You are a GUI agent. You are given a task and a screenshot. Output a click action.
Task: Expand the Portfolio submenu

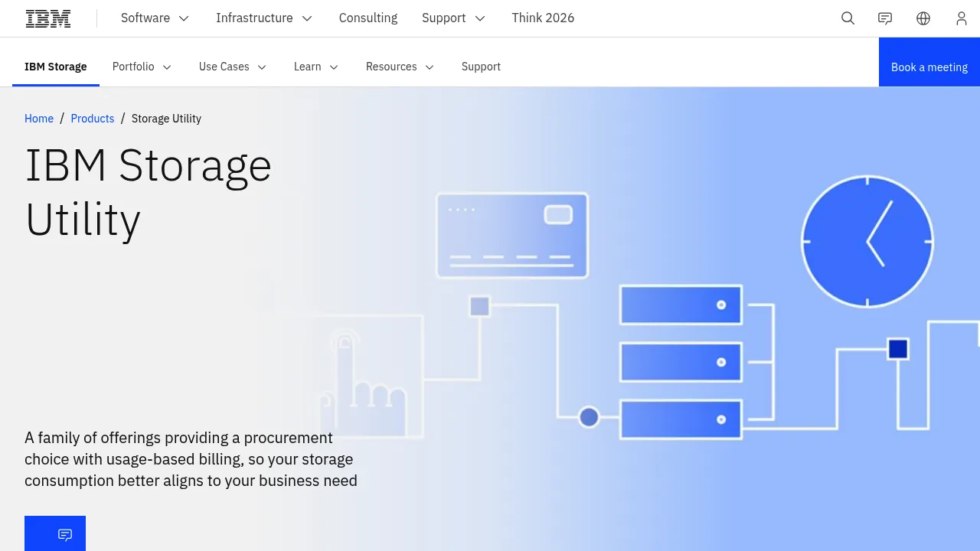pos(142,67)
